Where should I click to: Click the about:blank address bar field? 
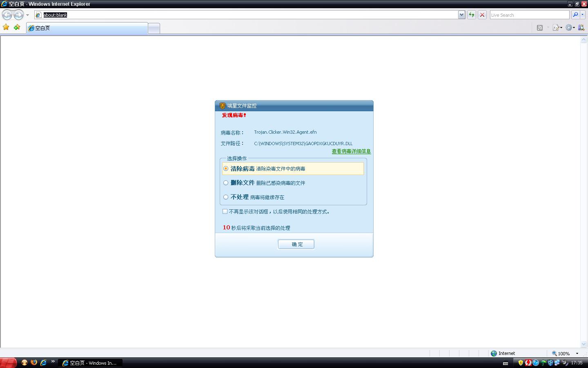246,15
